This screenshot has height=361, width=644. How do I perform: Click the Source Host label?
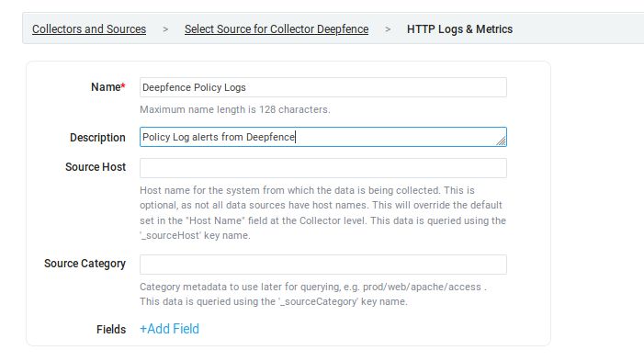point(96,167)
